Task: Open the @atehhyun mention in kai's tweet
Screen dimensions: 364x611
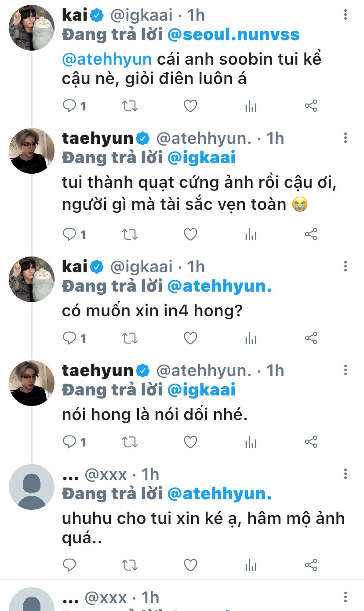Action: tap(107, 59)
